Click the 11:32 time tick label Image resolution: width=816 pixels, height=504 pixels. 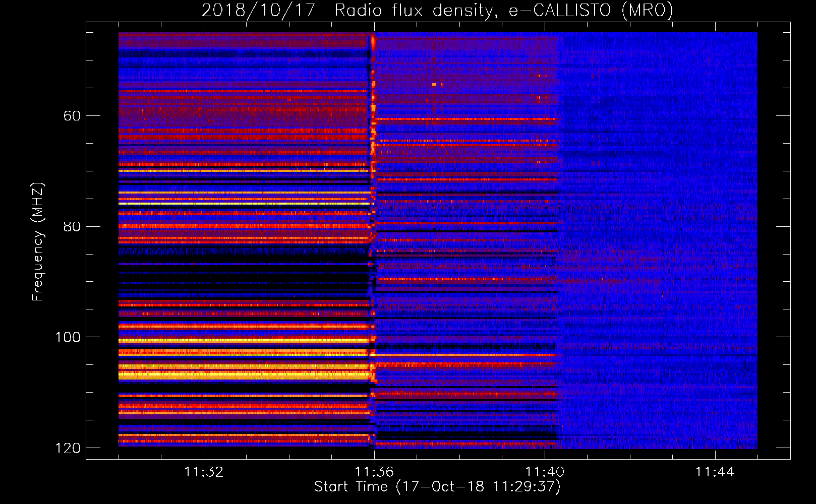click(204, 472)
